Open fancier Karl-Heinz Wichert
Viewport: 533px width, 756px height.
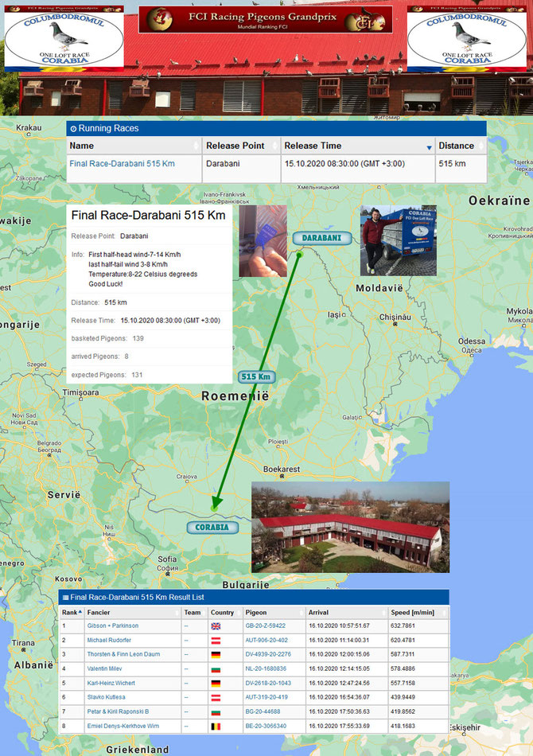pos(111,684)
